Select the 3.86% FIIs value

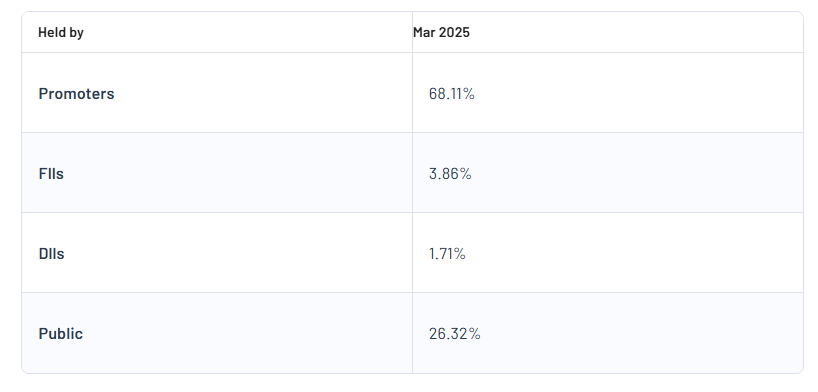tap(450, 173)
